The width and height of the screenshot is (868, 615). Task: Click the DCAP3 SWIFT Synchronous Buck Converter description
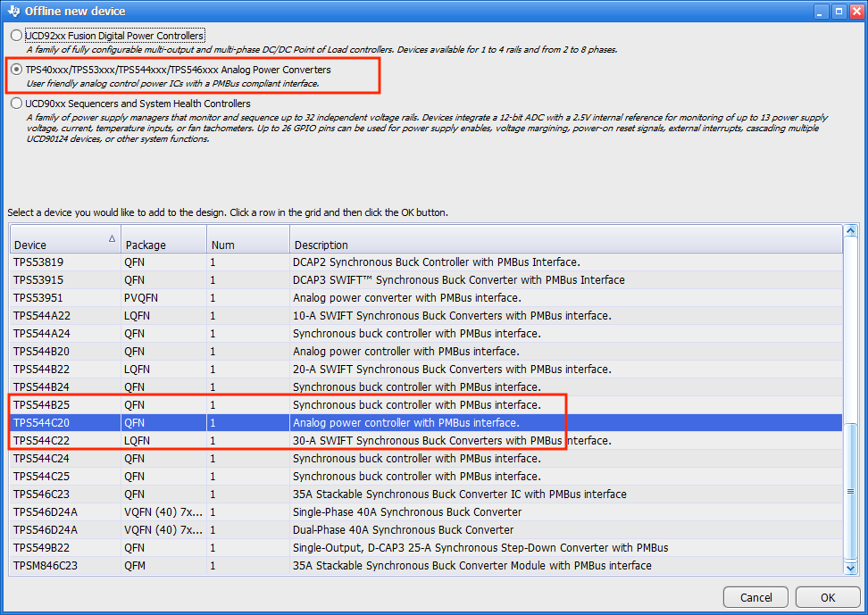[458, 279]
